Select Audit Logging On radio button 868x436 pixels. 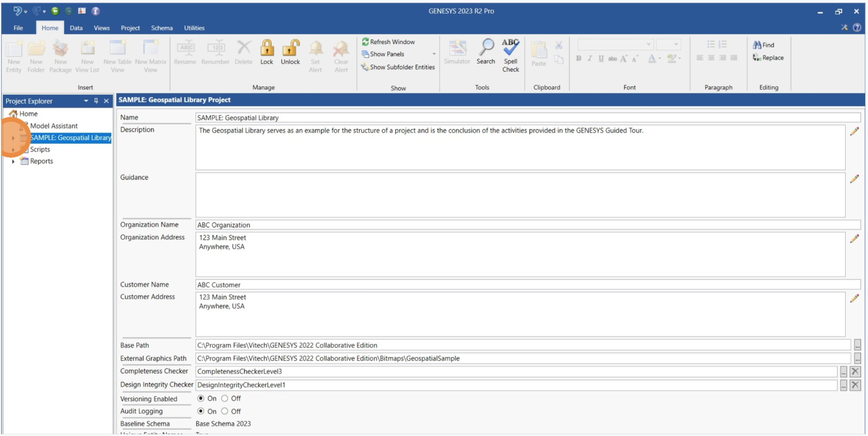(201, 412)
